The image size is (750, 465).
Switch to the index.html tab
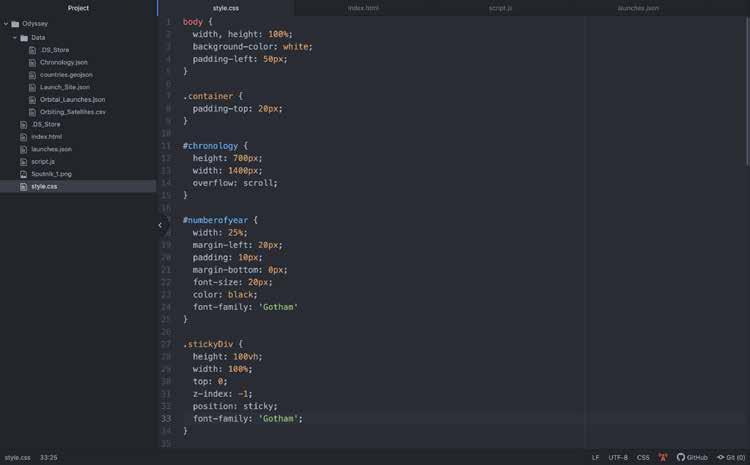click(363, 8)
